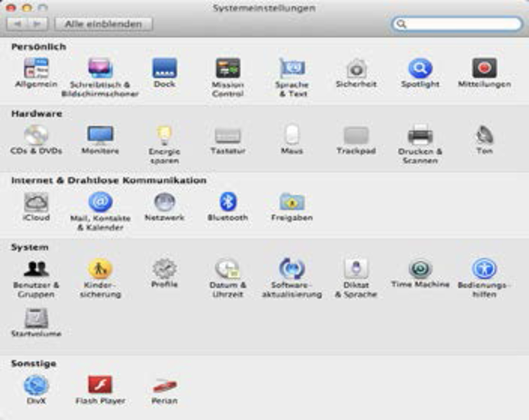Viewport: 529px width, 420px height.
Task: Open the Startvolume preferences pane
Action: (36, 322)
